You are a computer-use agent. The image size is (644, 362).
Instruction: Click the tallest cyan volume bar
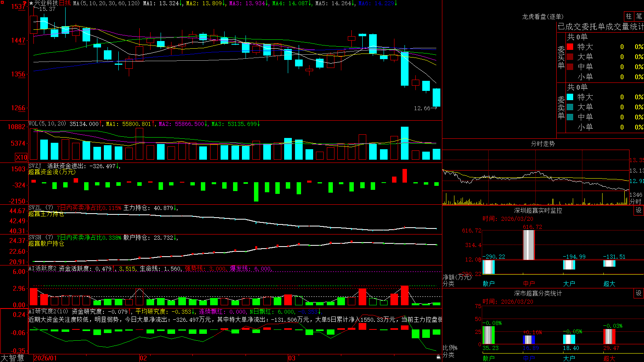405,143
